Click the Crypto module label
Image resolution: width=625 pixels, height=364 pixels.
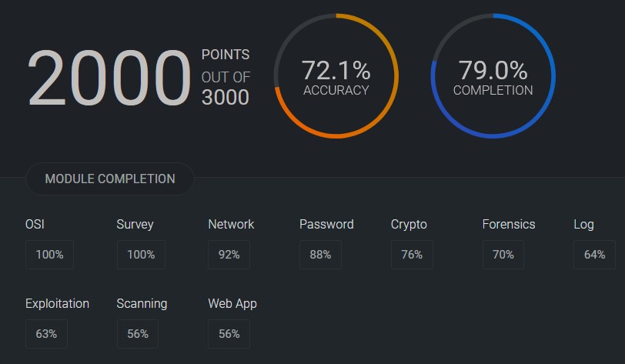(x=409, y=225)
